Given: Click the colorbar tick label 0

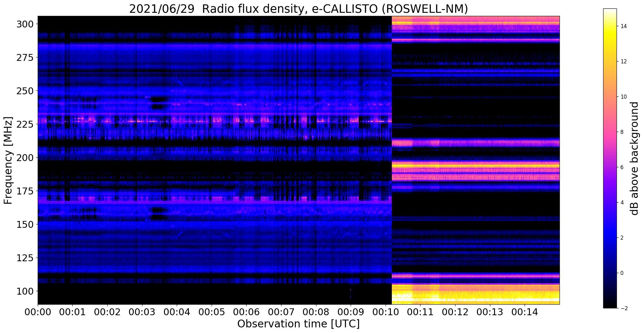Looking at the screenshot, I should coord(622,273).
